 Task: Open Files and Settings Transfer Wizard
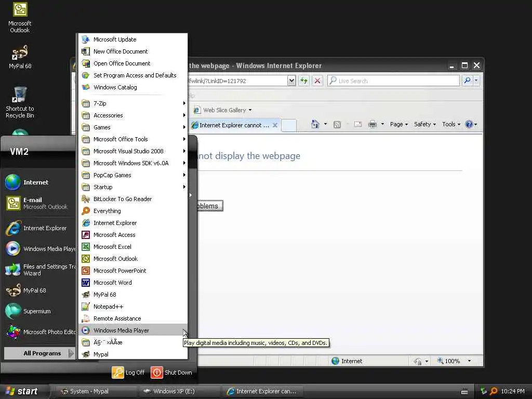point(39,270)
